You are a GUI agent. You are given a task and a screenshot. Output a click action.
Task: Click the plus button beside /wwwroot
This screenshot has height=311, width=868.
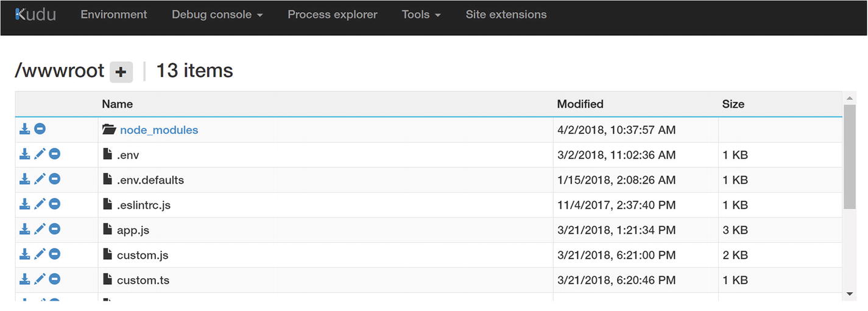pos(121,72)
